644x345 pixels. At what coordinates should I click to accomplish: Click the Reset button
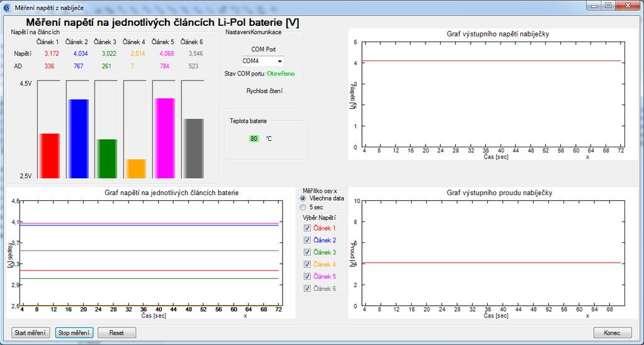(x=116, y=332)
